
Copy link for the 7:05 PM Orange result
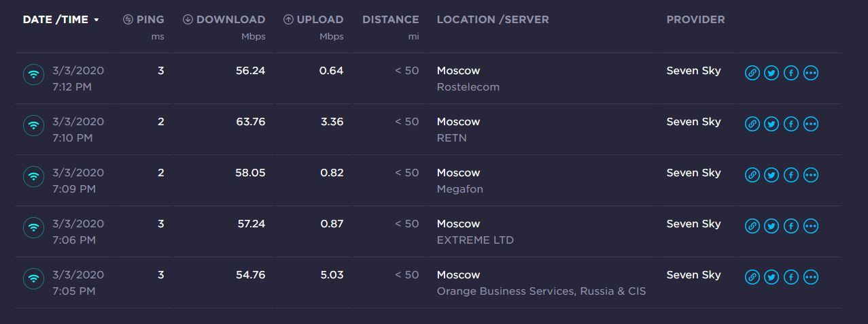(x=752, y=277)
